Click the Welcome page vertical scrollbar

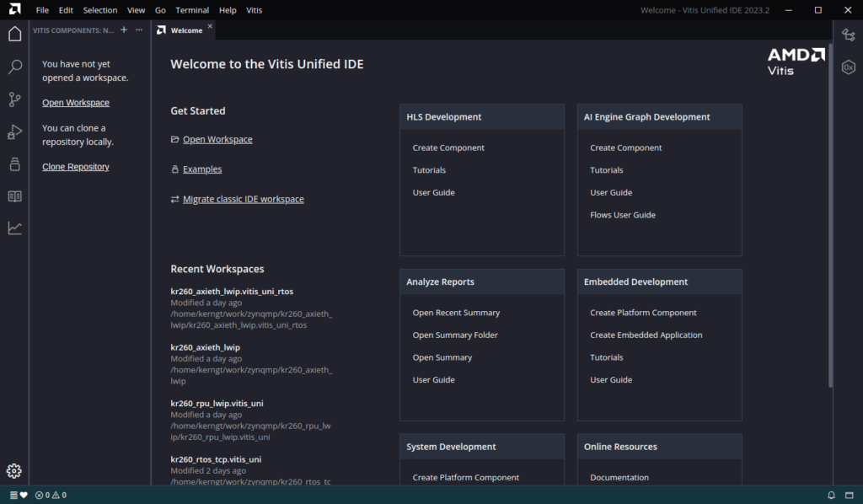coord(830,216)
